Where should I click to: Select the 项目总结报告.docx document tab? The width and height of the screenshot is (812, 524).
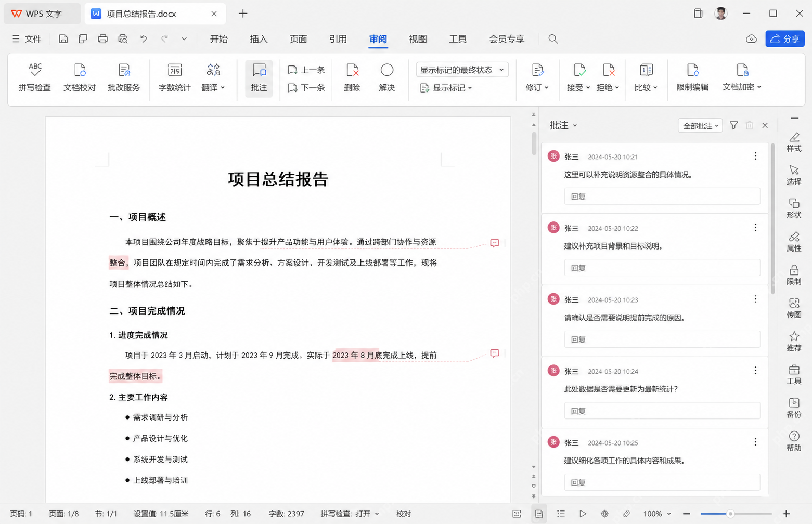pos(155,14)
